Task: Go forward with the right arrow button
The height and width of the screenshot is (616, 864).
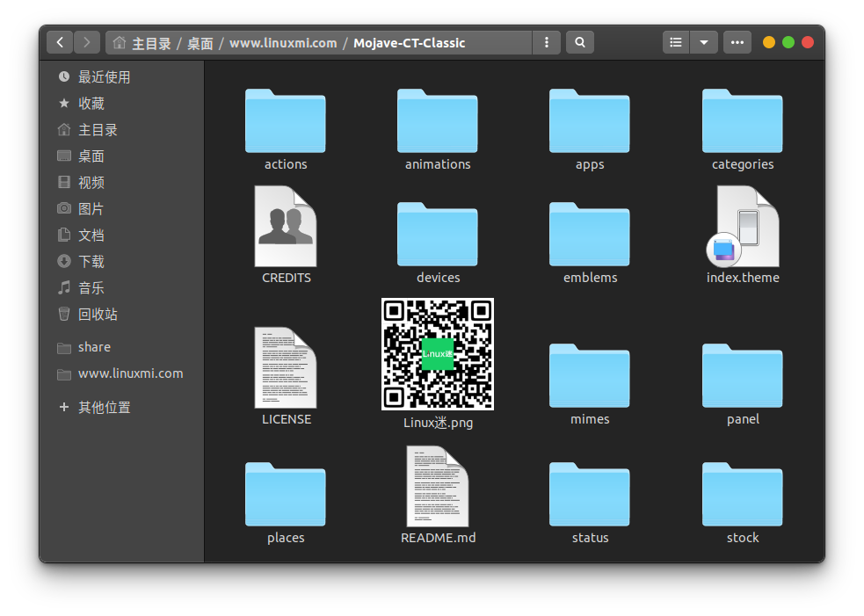Action: click(x=86, y=42)
